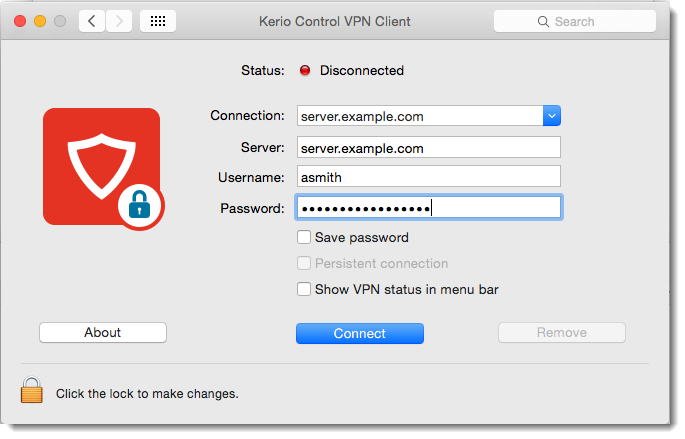Toggle the Persistent connection checkbox
Viewport: 685px width, 439px height.
coord(304,264)
